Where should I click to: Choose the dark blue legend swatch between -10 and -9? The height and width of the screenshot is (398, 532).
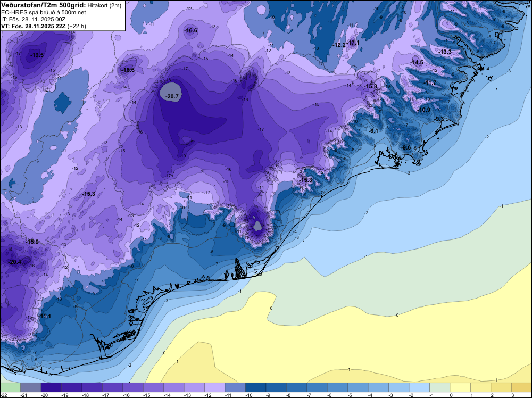click(256, 387)
